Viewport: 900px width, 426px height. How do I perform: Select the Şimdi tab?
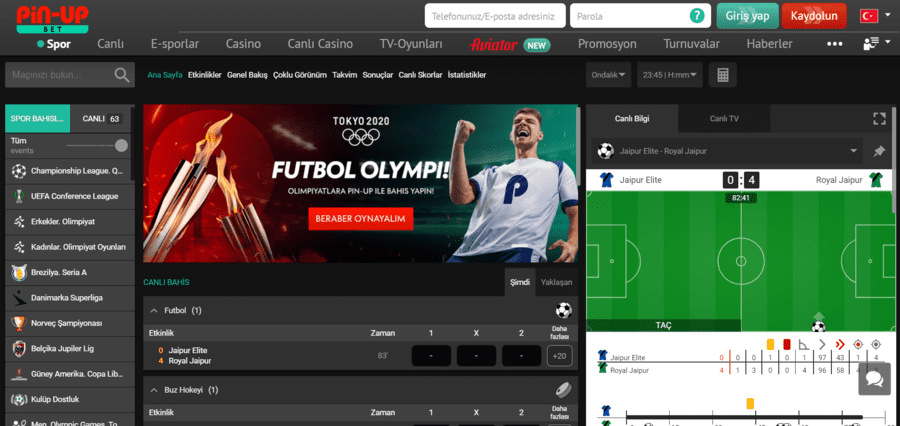pos(520,282)
